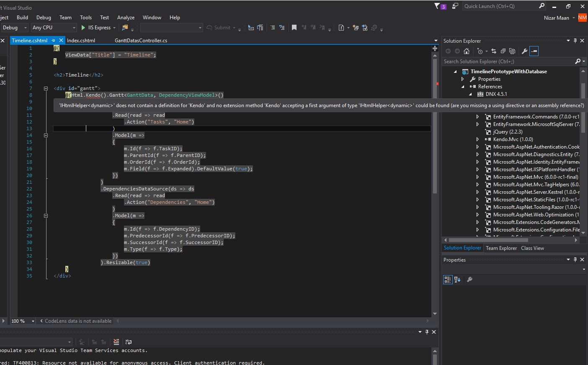Click Clear All icon in Output panel
The height and width of the screenshot is (365, 588).
[x=116, y=342]
